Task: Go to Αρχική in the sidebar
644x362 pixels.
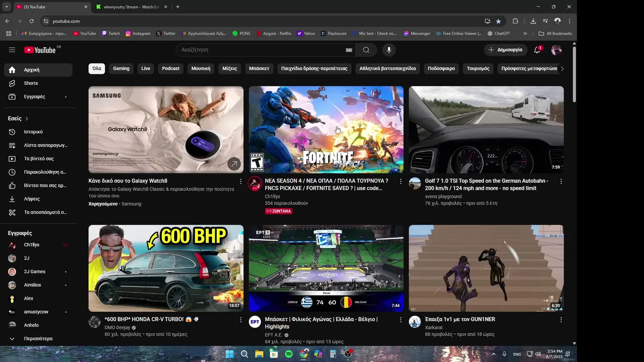Action: pyautogui.click(x=38, y=70)
